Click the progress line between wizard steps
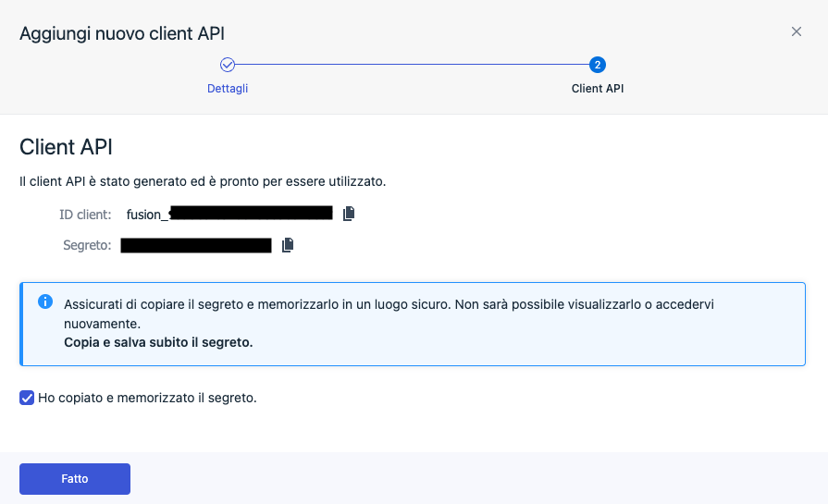828x504 pixels. tap(412, 65)
